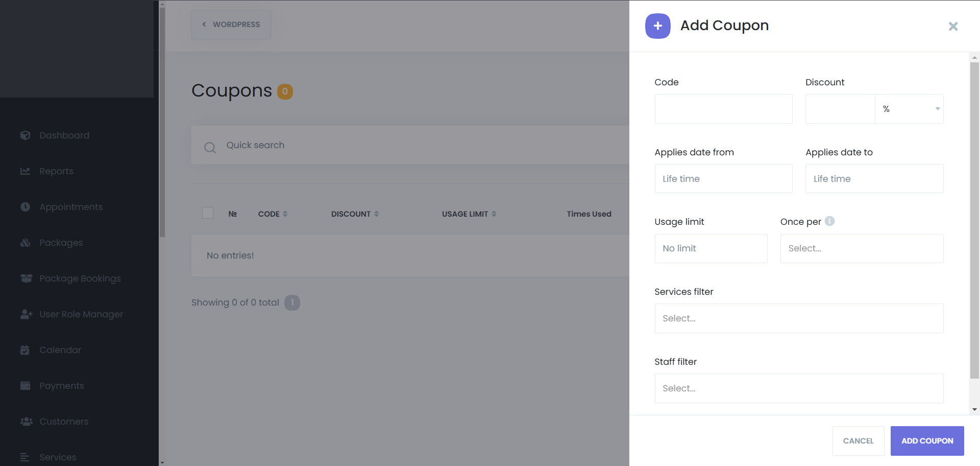Open the Once per select dropdown
The height and width of the screenshot is (466, 980).
point(862,248)
